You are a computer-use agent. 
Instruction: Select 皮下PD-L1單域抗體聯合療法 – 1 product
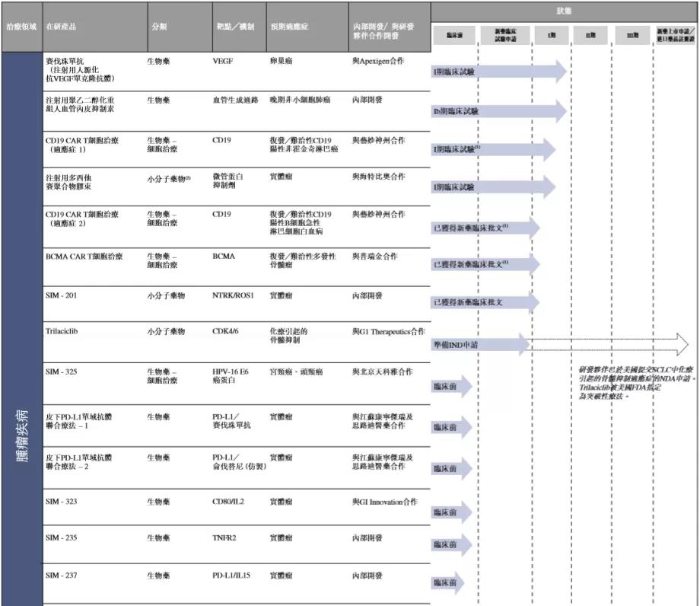click(x=78, y=421)
